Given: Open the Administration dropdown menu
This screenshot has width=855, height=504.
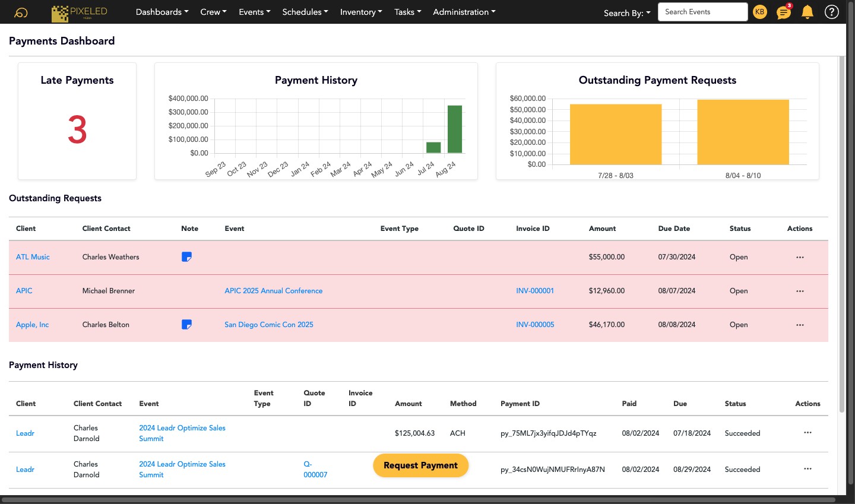Looking at the screenshot, I should point(464,12).
